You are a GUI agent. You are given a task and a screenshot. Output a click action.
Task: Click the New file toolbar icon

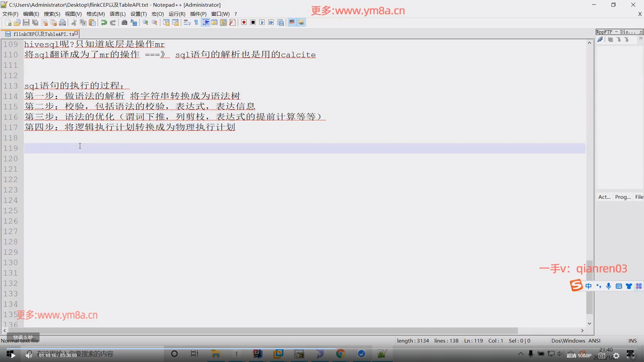click(8, 22)
